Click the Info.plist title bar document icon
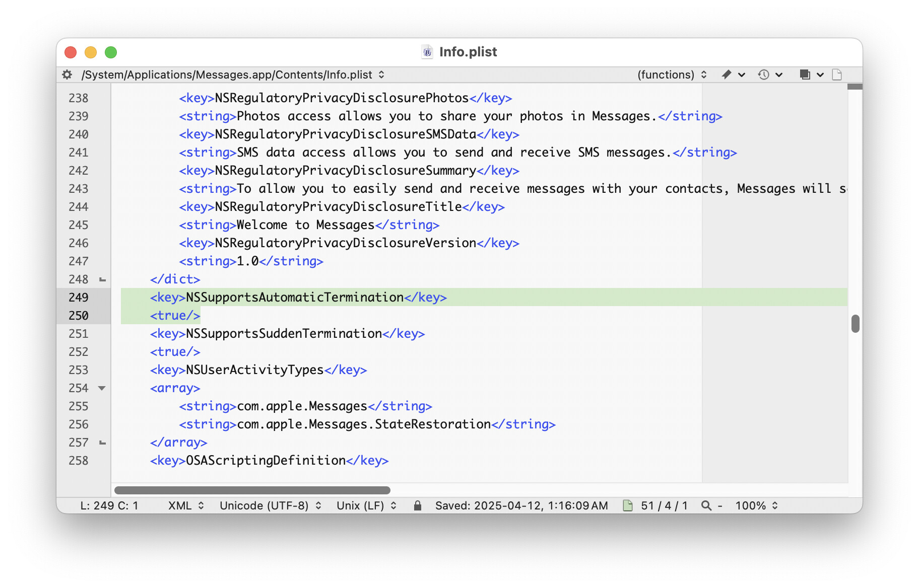919x588 pixels. [427, 52]
